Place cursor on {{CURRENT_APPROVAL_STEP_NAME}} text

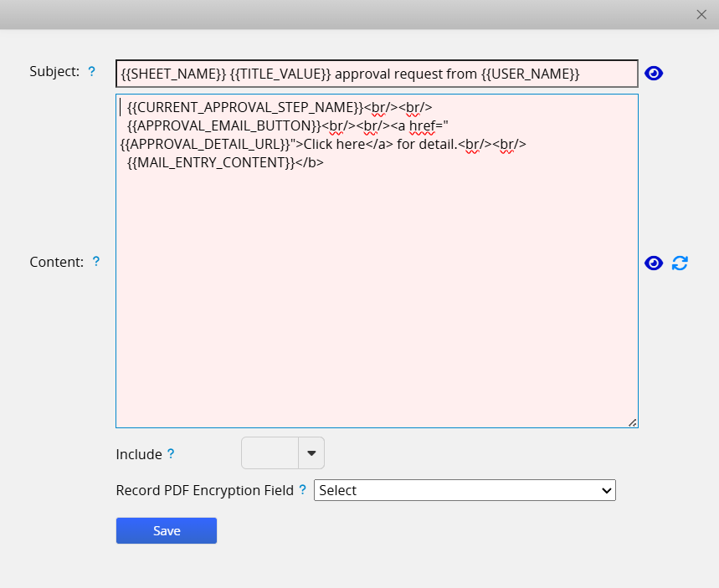pyautogui.click(x=243, y=107)
